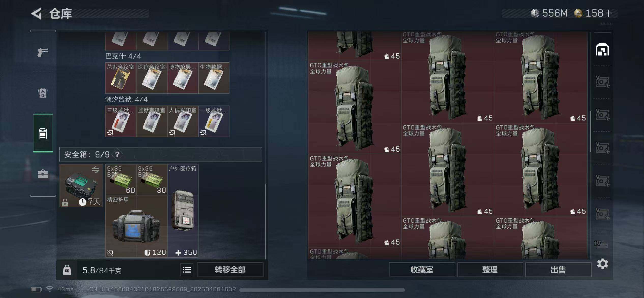Open the toolbox category in the sidebar

43,174
